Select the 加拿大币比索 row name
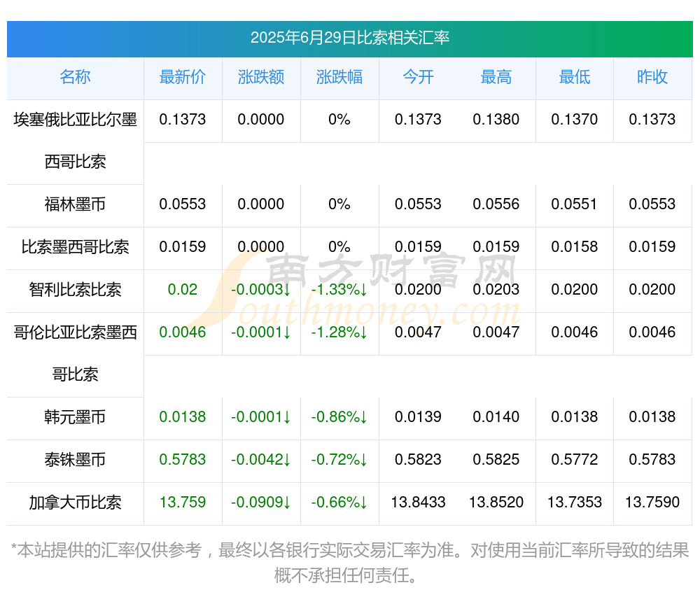700x597 pixels. click(x=75, y=503)
